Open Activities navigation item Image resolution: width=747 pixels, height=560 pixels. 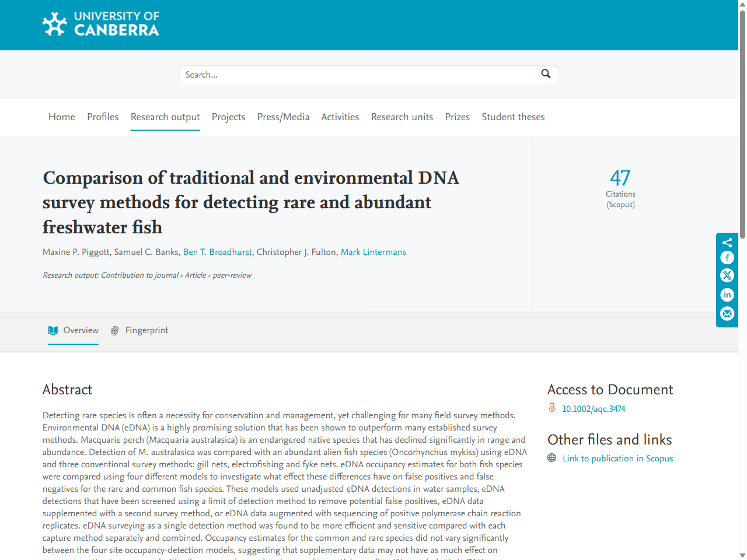(340, 117)
